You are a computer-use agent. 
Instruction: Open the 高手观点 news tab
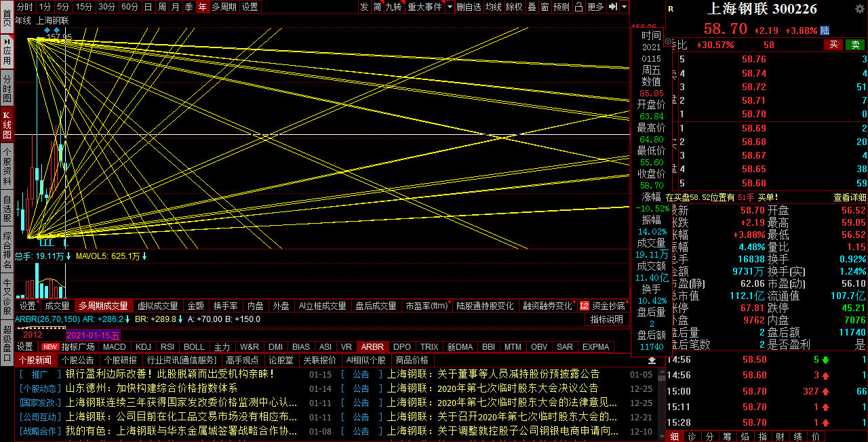click(243, 360)
